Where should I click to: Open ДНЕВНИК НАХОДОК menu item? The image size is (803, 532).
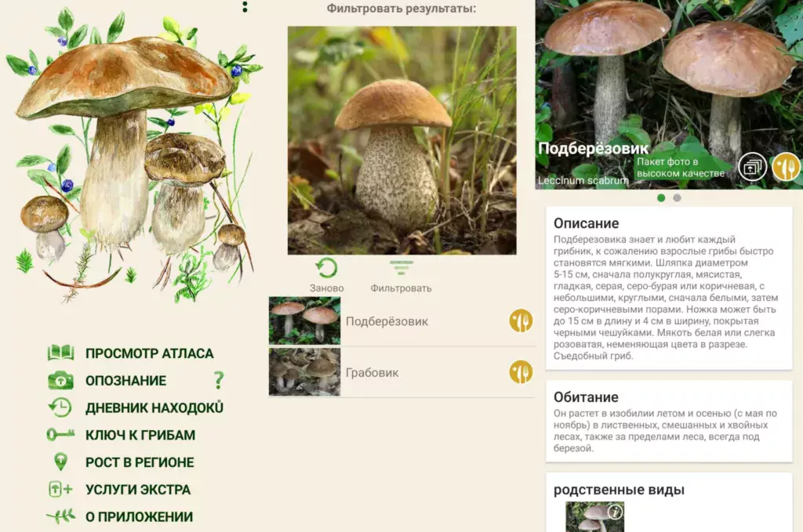[154, 407]
